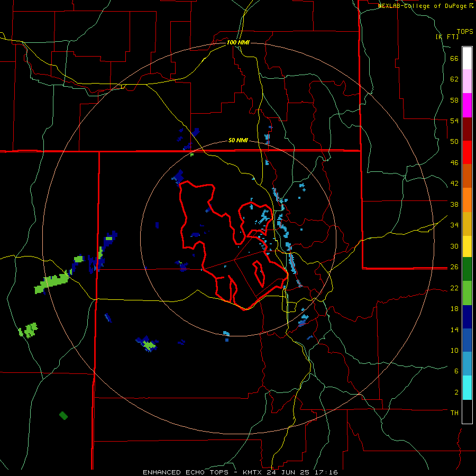Click the legend value 10
Screen dimensions: 476x476
pyautogui.click(x=454, y=350)
